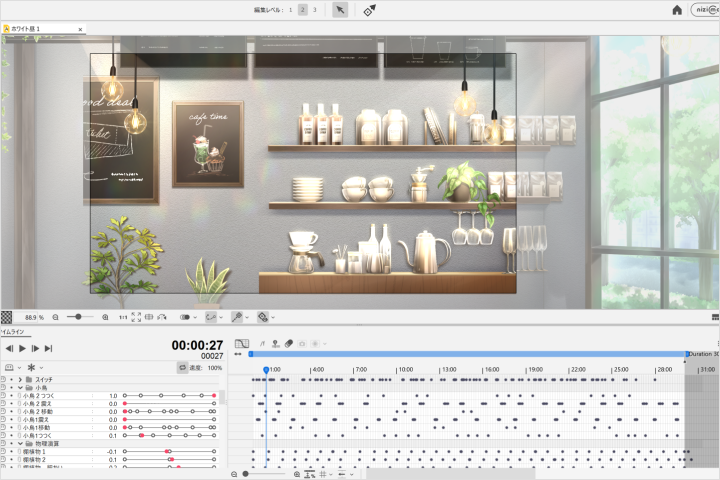Select the 小鳥 2 つつく parameter row
Viewport: 720px width, 480px height.
pos(110,395)
